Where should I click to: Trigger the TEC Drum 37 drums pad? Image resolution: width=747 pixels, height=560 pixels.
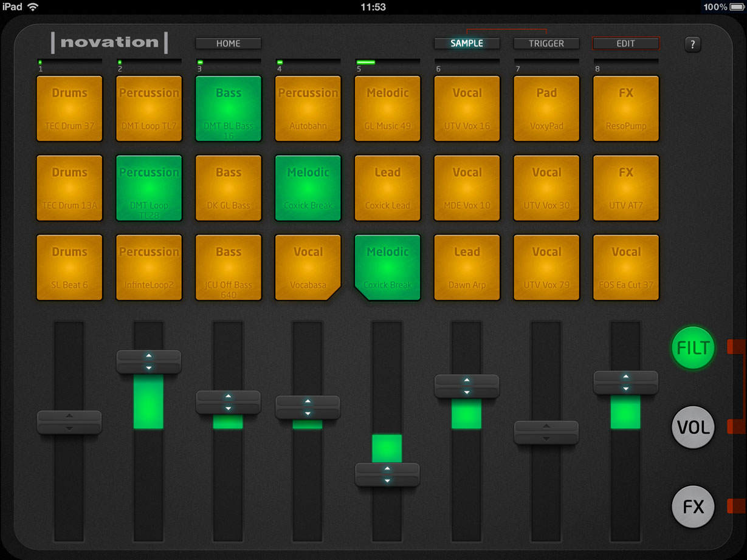pos(69,108)
